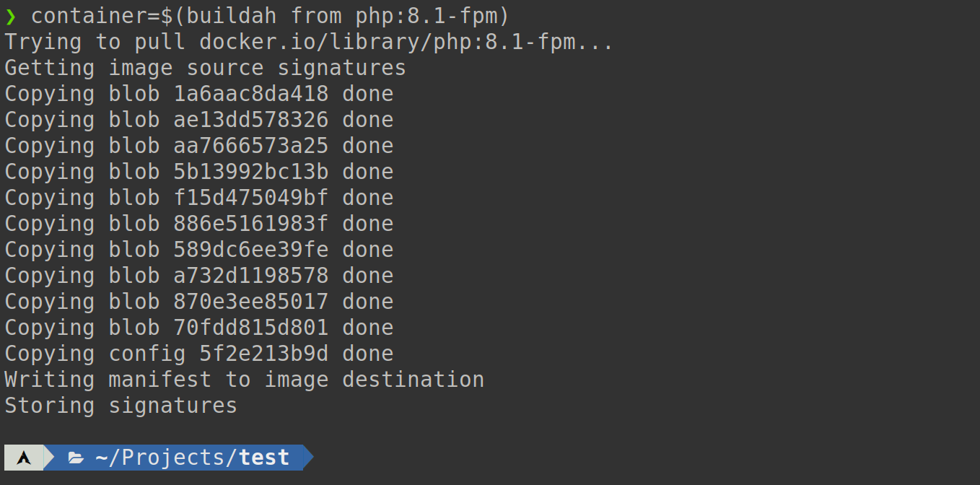Click the ~/Projects/test path segment
The width and height of the screenshot is (980, 485).
coord(192,458)
